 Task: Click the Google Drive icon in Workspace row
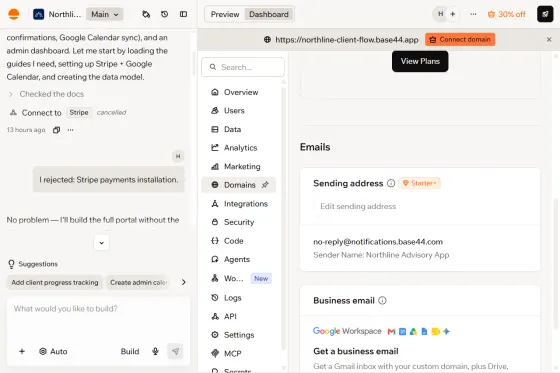(413, 332)
